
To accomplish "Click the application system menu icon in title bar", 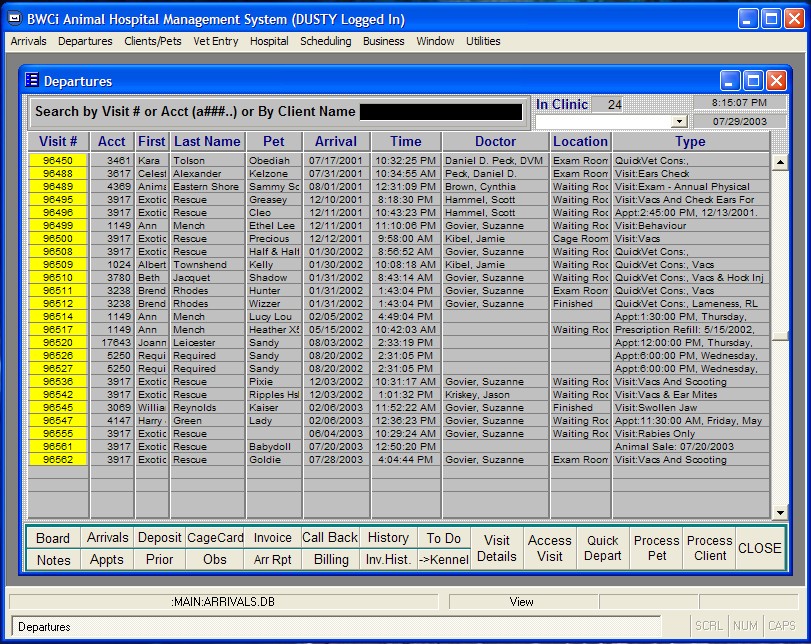I will tap(15, 19).
